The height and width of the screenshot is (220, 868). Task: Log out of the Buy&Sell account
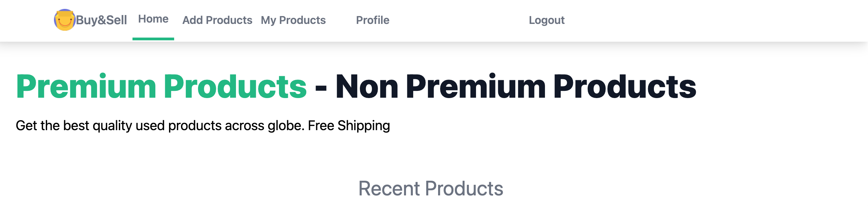547,20
